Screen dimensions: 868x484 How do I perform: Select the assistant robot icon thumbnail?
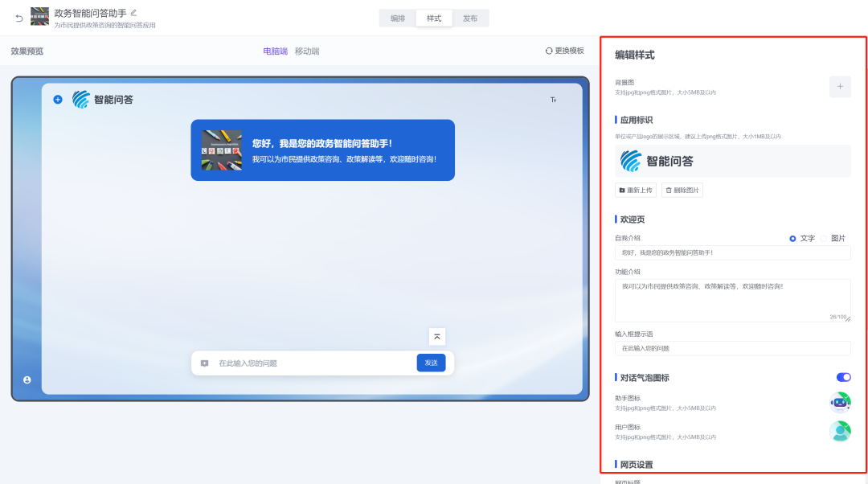(x=841, y=402)
